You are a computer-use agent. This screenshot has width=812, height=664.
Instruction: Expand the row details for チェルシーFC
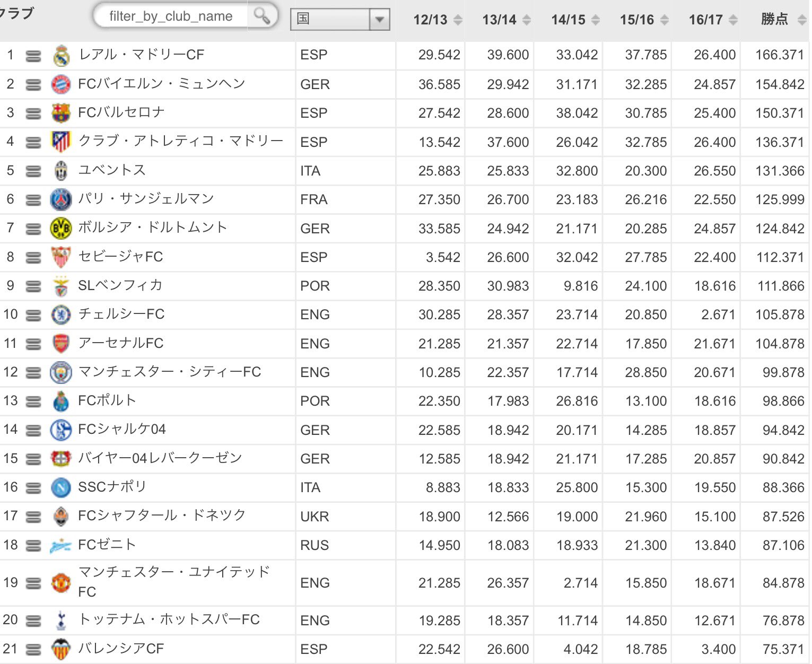33,314
